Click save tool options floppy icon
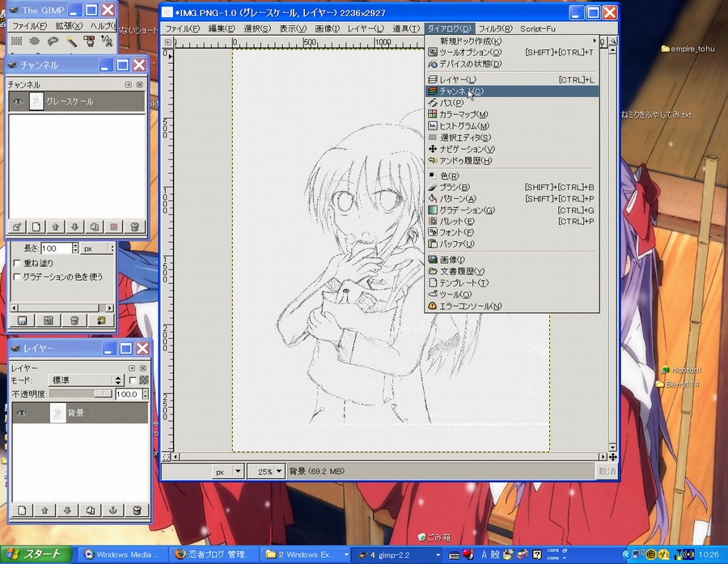This screenshot has height=564, width=728. coord(23,320)
